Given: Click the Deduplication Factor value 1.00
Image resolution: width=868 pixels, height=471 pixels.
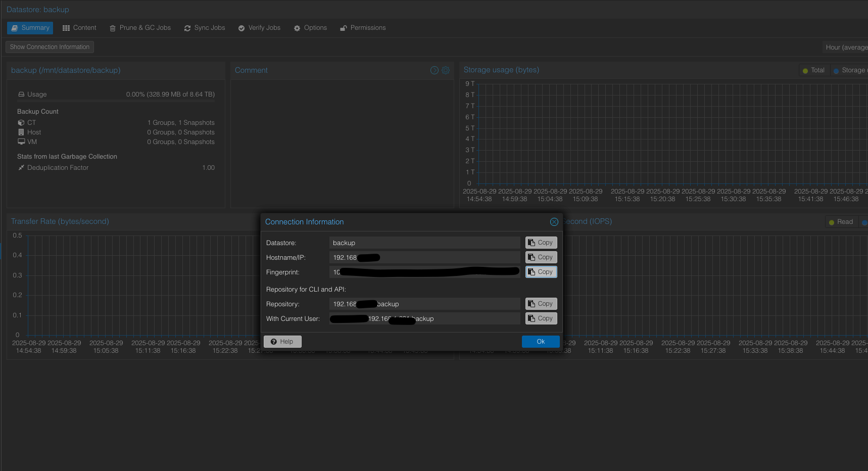Looking at the screenshot, I should [208, 168].
